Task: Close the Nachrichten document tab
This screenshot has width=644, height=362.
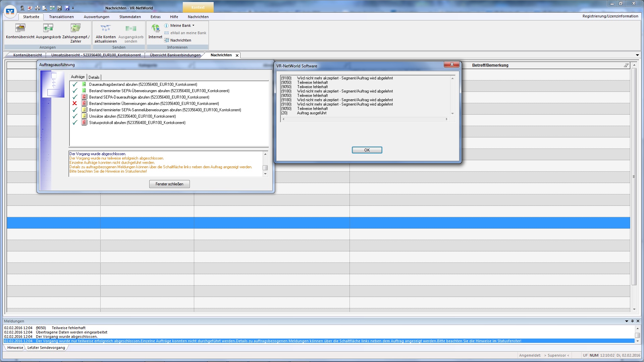Action: tap(237, 55)
